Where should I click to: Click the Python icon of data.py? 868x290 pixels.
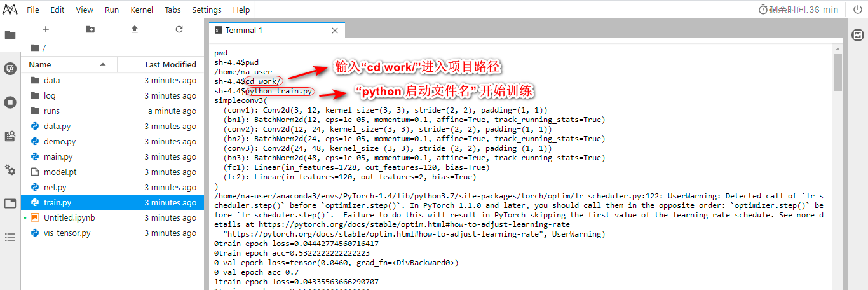[35, 126]
